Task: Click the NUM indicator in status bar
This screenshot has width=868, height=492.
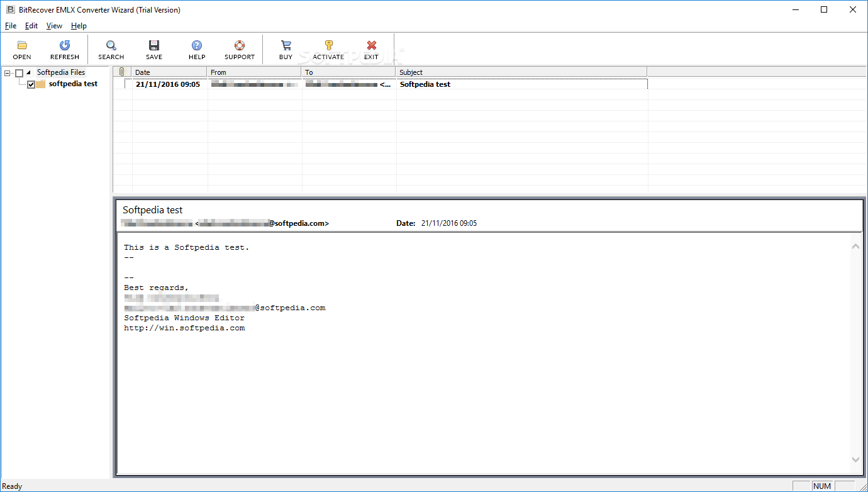Action: tap(822, 486)
